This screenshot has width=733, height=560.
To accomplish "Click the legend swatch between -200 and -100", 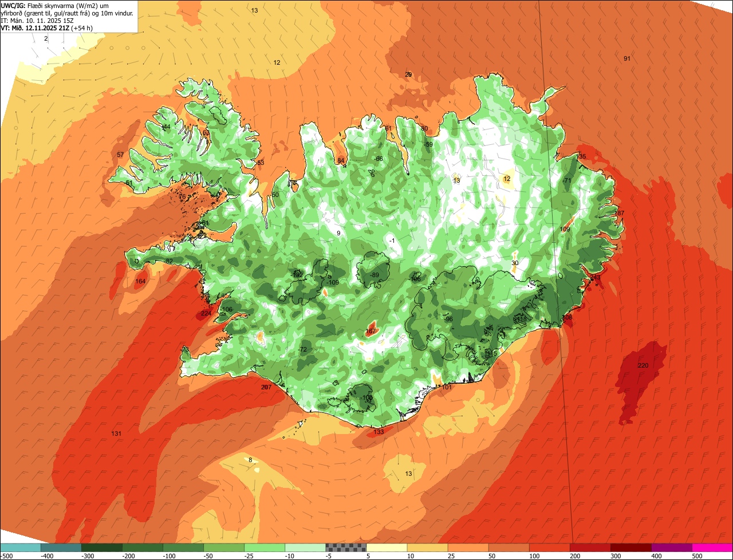I will 142,547.
